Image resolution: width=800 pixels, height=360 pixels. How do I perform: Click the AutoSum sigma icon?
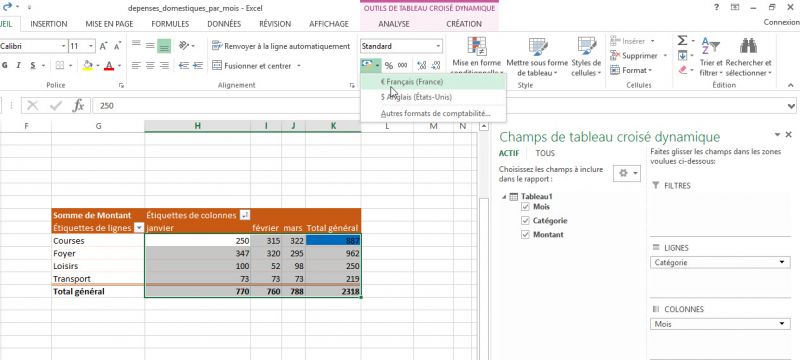pos(682,41)
